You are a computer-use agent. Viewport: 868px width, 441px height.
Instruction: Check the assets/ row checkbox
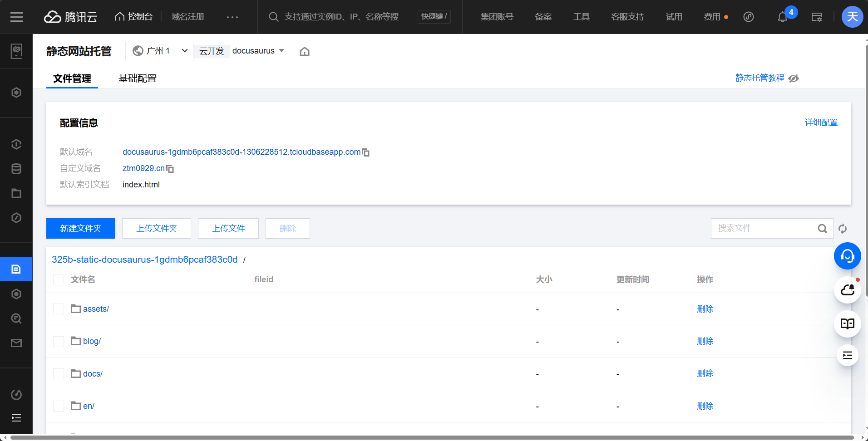[59, 309]
